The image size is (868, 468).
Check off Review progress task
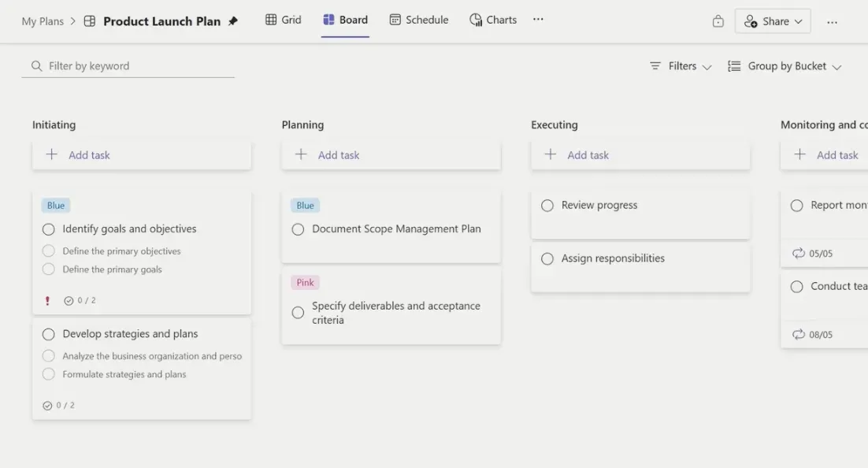pos(547,206)
